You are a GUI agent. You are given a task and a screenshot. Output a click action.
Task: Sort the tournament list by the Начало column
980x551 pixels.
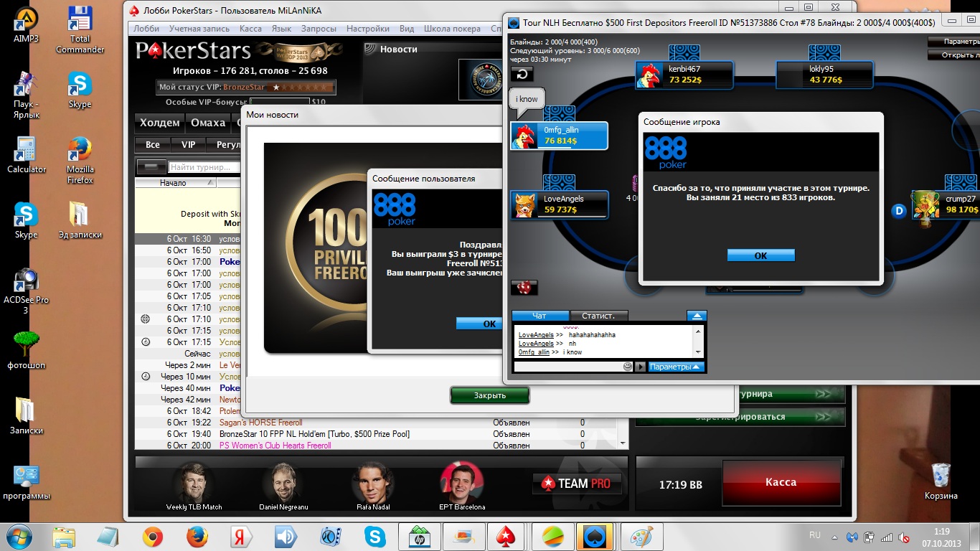point(175,183)
